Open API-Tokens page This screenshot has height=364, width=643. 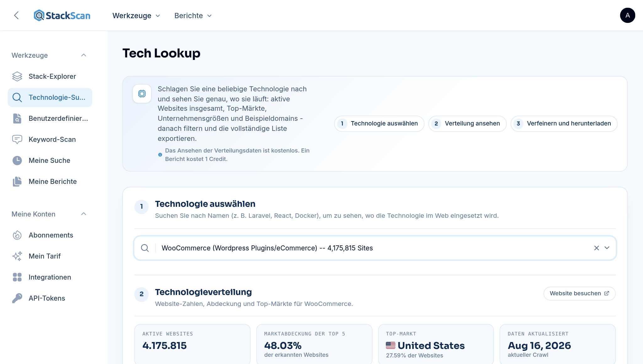coord(50,298)
